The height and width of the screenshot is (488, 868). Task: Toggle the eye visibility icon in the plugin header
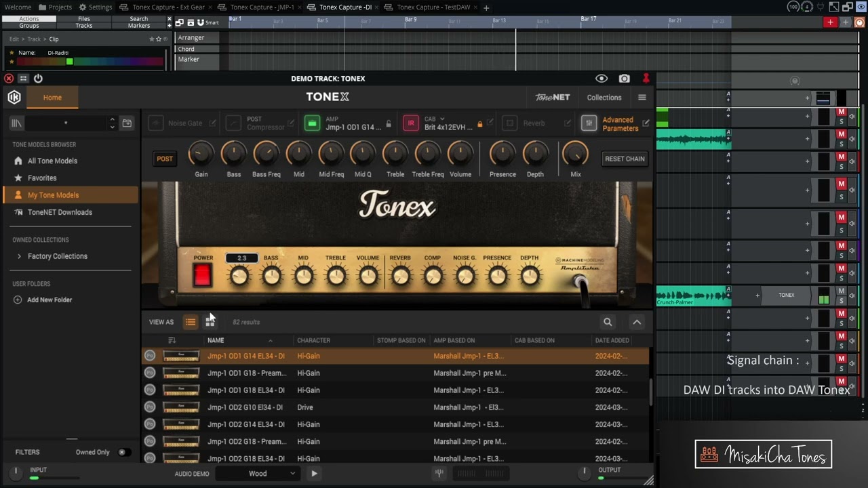click(x=601, y=79)
